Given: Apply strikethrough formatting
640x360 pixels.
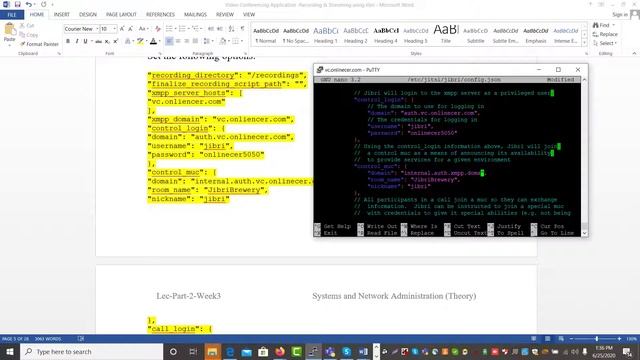Looking at the screenshot, I should (98, 41).
